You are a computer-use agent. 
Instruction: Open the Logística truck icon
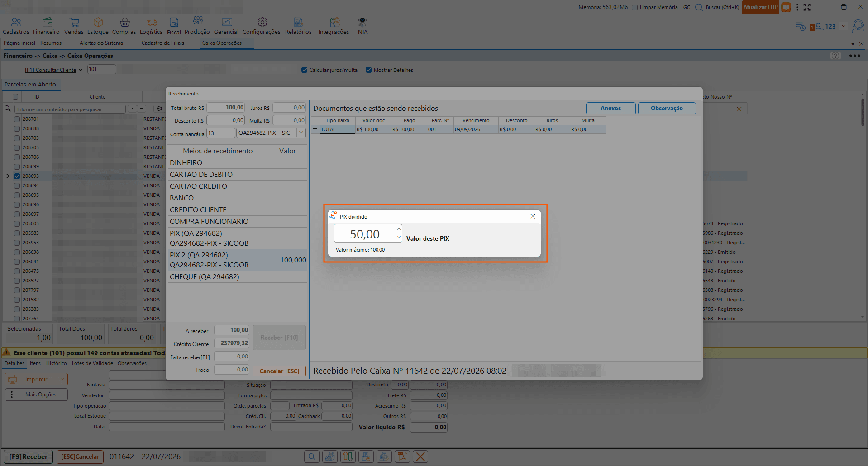(152, 22)
